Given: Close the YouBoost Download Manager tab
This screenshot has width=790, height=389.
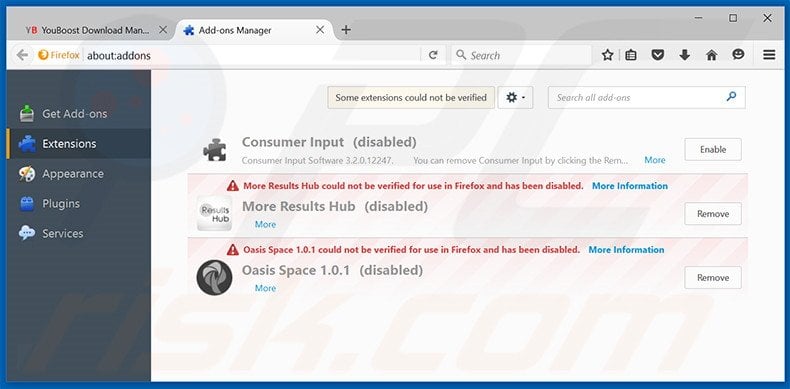Looking at the screenshot, I should (x=163, y=30).
